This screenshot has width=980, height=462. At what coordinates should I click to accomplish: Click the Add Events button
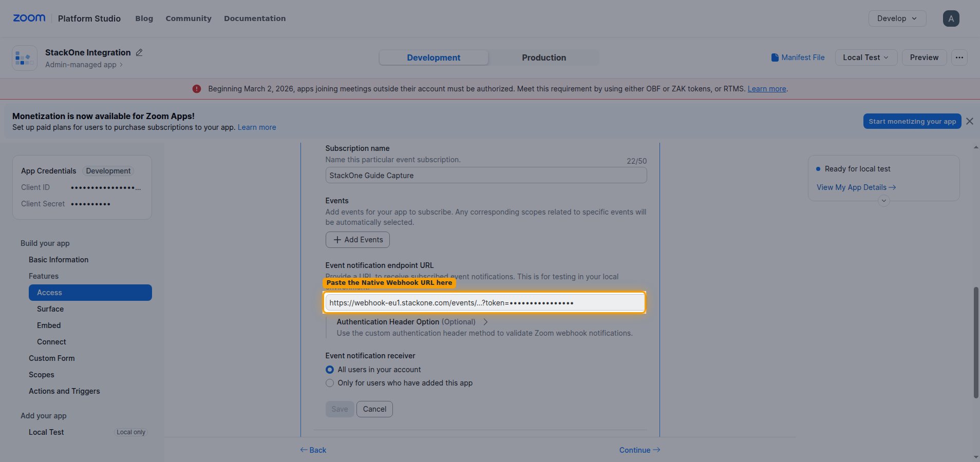click(x=357, y=240)
